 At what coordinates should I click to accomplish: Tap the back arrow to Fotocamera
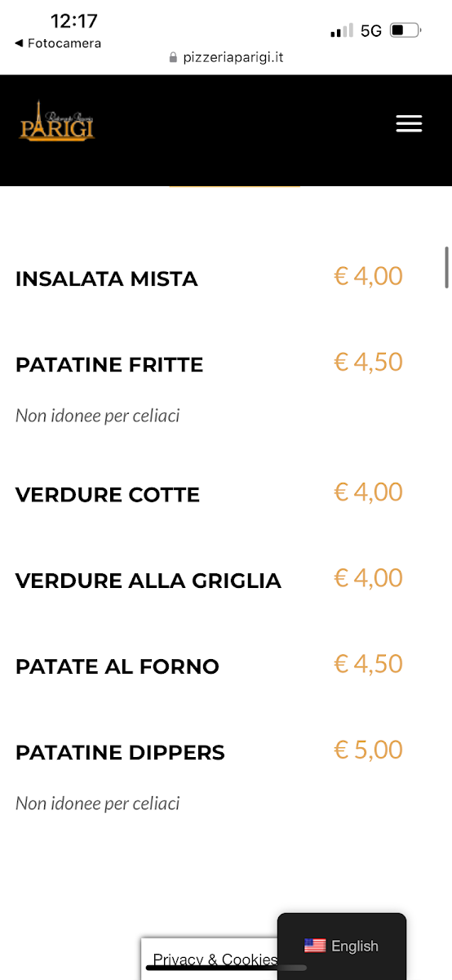[x=19, y=43]
